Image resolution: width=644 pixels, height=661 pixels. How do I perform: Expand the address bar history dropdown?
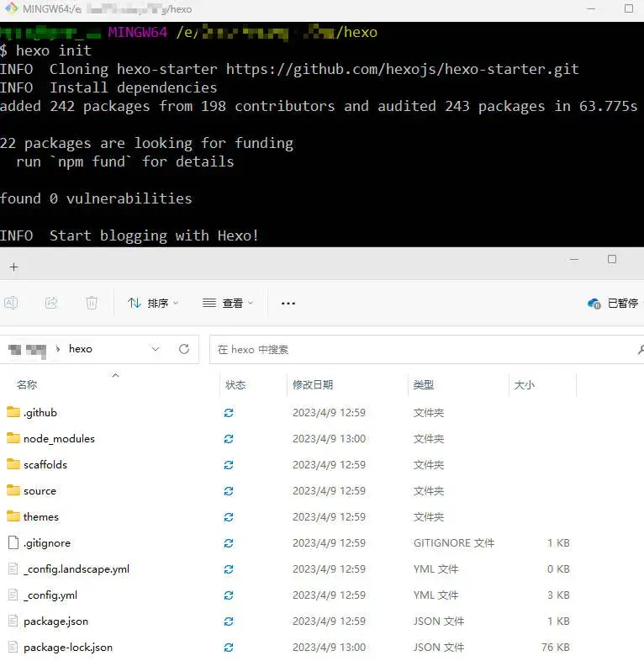point(156,349)
